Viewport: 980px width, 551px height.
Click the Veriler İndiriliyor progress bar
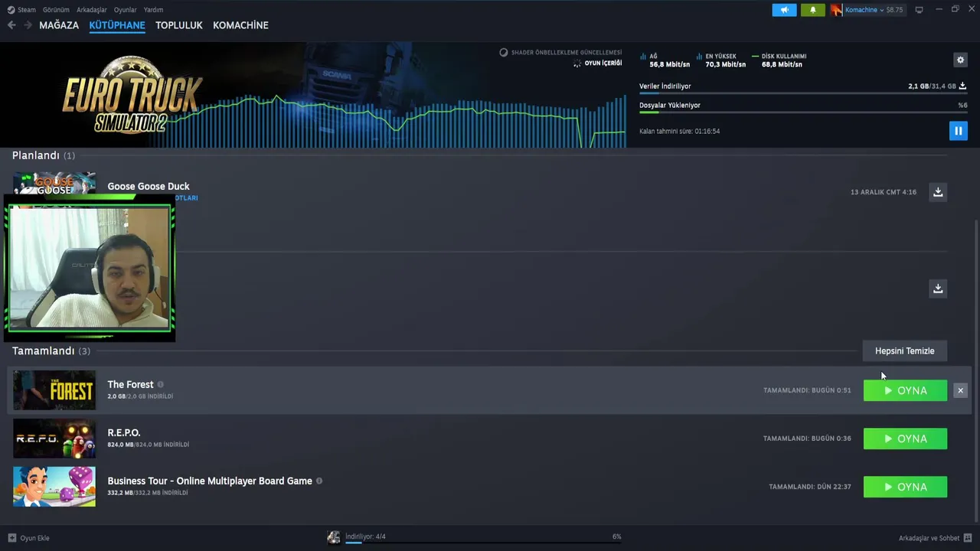(x=803, y=93)
